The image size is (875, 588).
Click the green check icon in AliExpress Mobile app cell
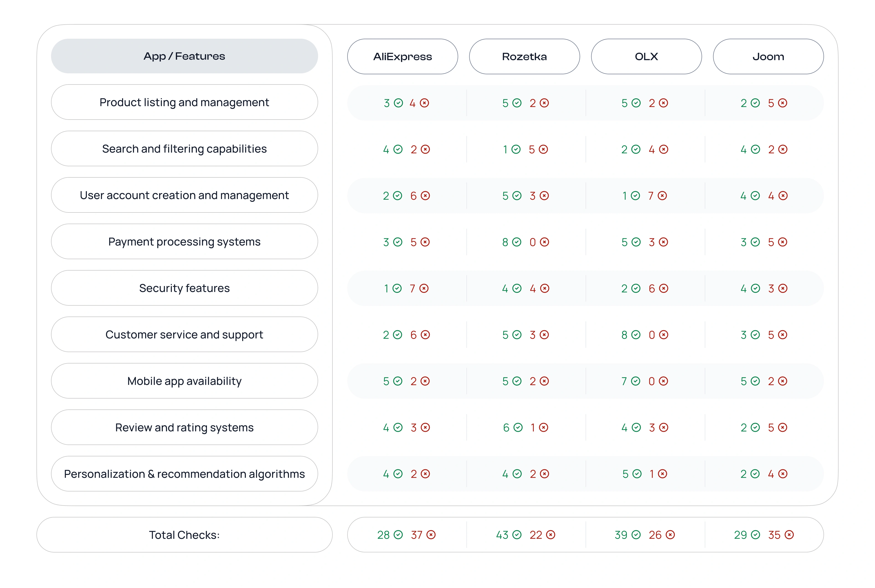398,381
